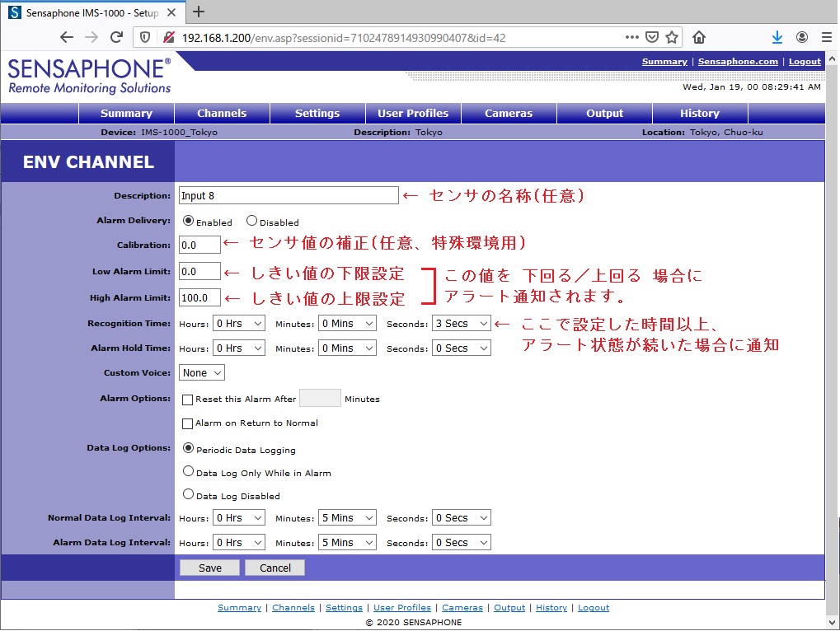Log out via the top header link
Image resolution: width=840 pixels, height=631 pixels.
[x=805, y=62]
